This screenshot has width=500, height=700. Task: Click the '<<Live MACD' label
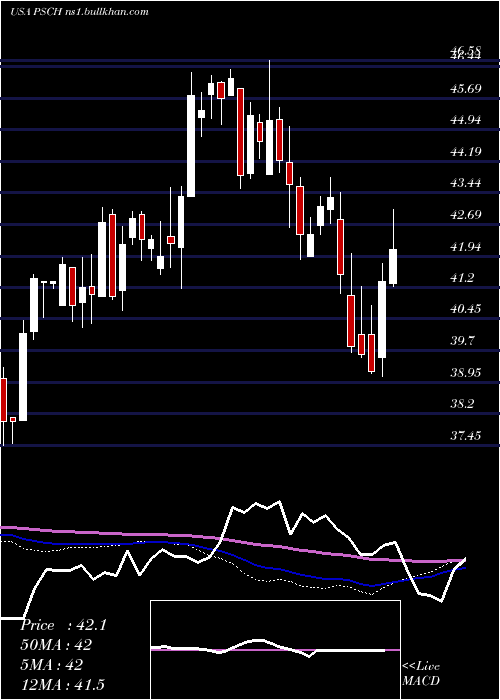[421, 673]
